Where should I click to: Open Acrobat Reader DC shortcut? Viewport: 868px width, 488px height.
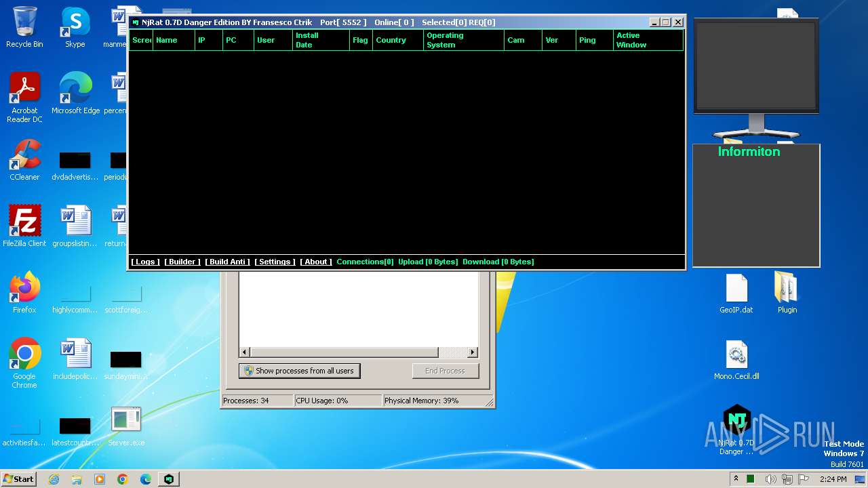point(24,98)
